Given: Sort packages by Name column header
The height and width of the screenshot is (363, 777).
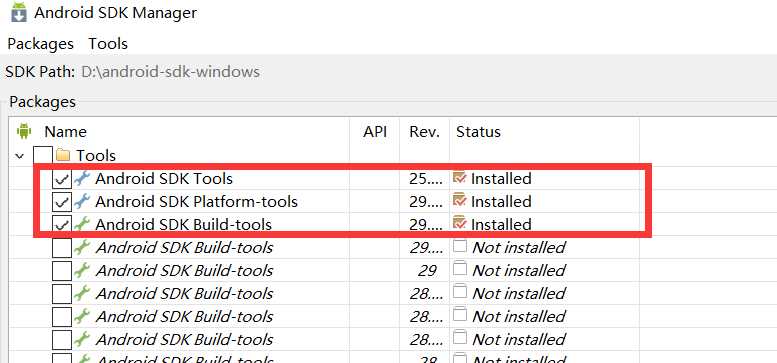Looking at the screenshot, I should [x=65, y=132].
